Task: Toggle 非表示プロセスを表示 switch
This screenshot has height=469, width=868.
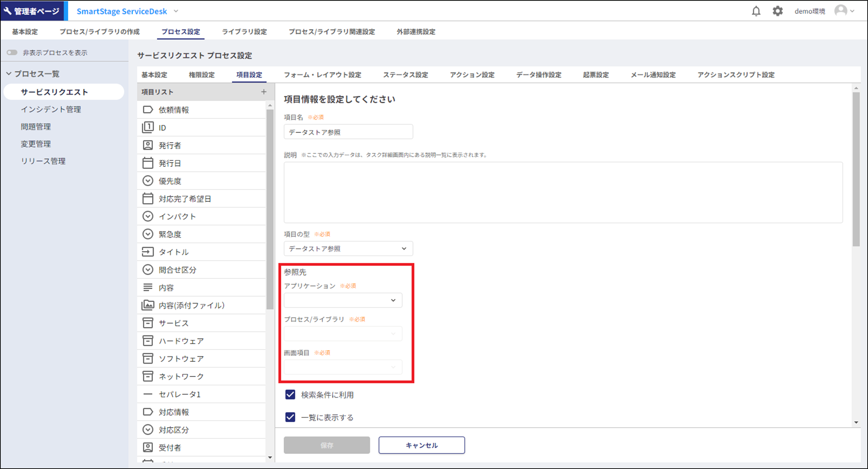Action: 12,52
